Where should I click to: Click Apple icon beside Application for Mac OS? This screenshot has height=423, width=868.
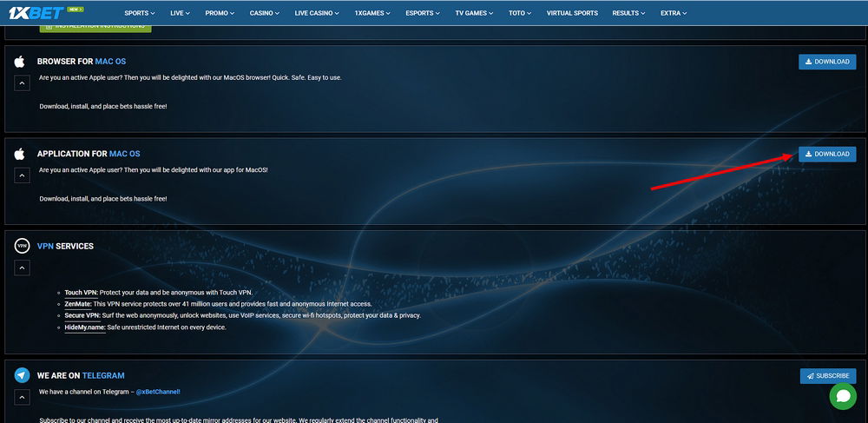(x=20, y=154)
